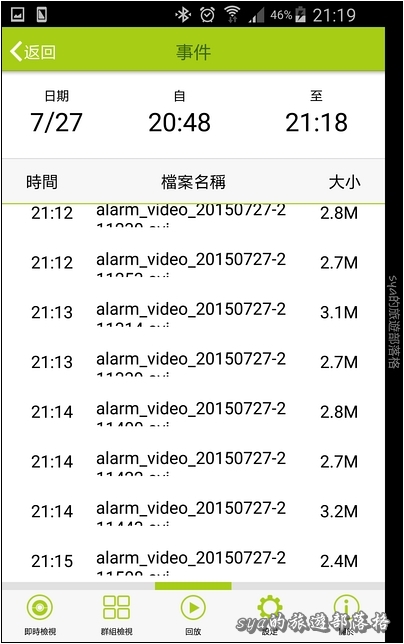Screen dimensions: 404x644
Task: Click the 大小 column header
Action: click(344, 182)
